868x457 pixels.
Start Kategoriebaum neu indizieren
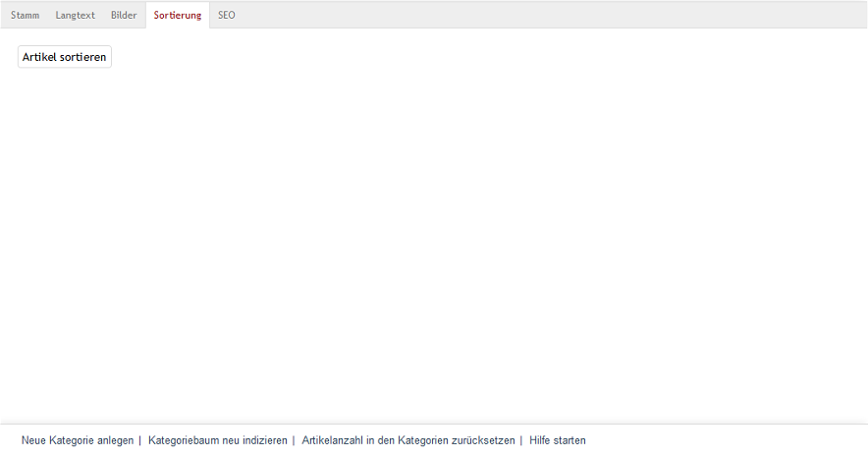point(217,440)
